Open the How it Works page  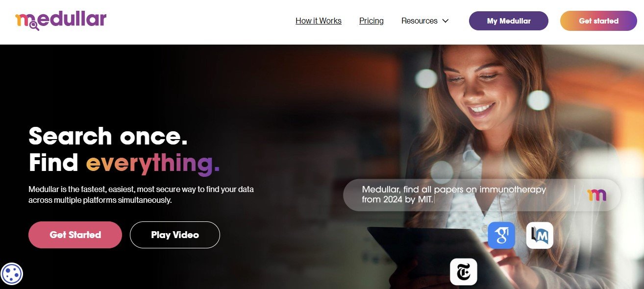[x=319, y=21]
